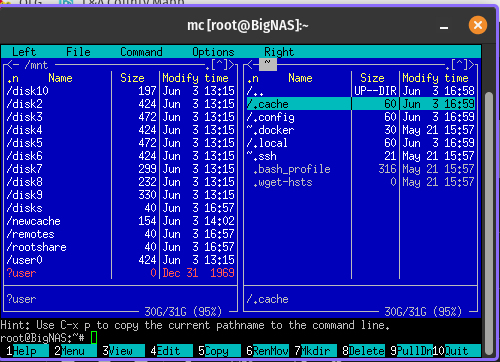Open the File menu
This screenshot has width=500, height=362.
[78, 52]
